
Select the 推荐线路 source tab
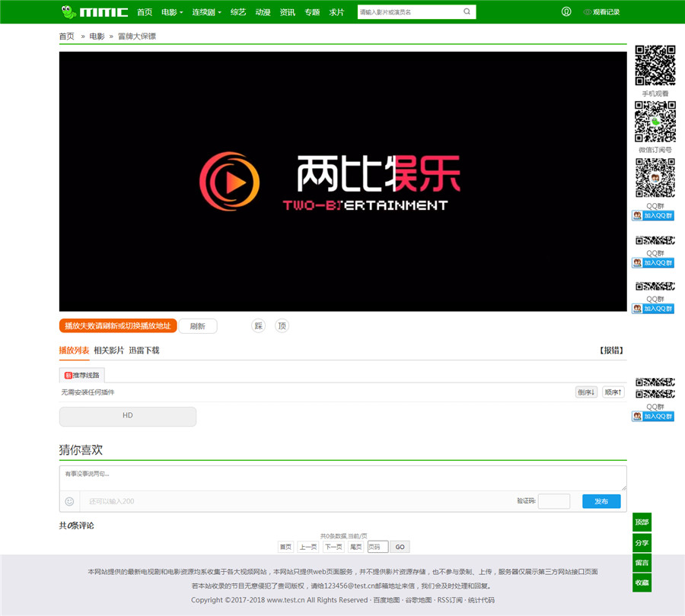coord(82,375)
